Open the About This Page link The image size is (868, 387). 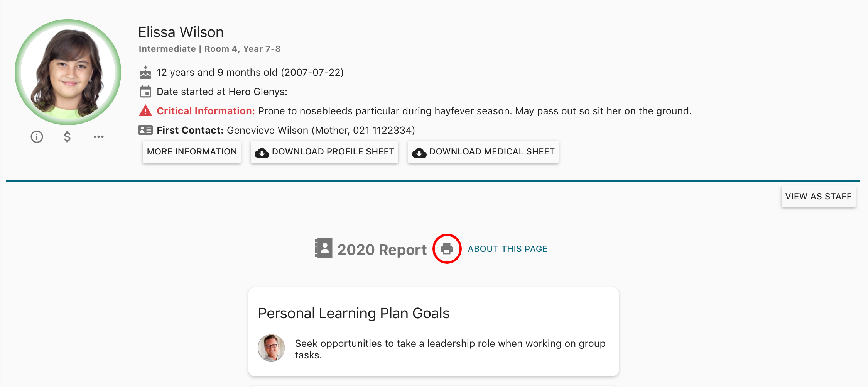508,249
